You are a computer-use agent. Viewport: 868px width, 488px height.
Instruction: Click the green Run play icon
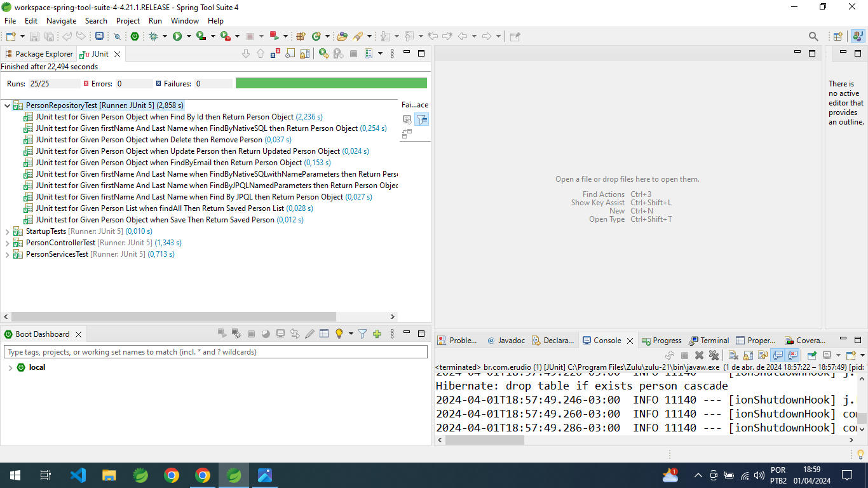(x=177, y=36)
